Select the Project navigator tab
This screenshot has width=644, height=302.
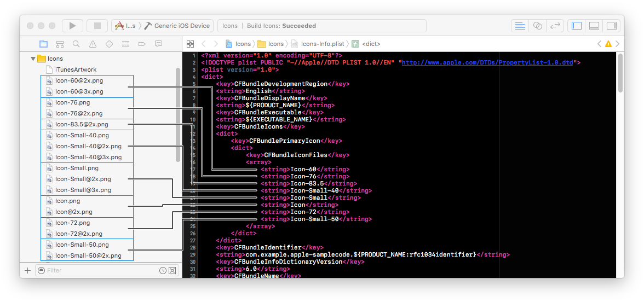click(43, 44)
